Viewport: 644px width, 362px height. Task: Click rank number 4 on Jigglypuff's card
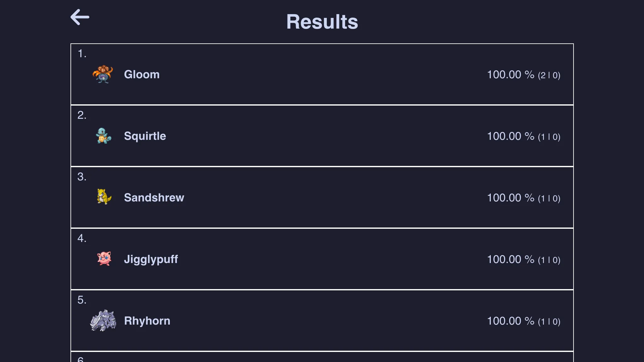(82, 238)
